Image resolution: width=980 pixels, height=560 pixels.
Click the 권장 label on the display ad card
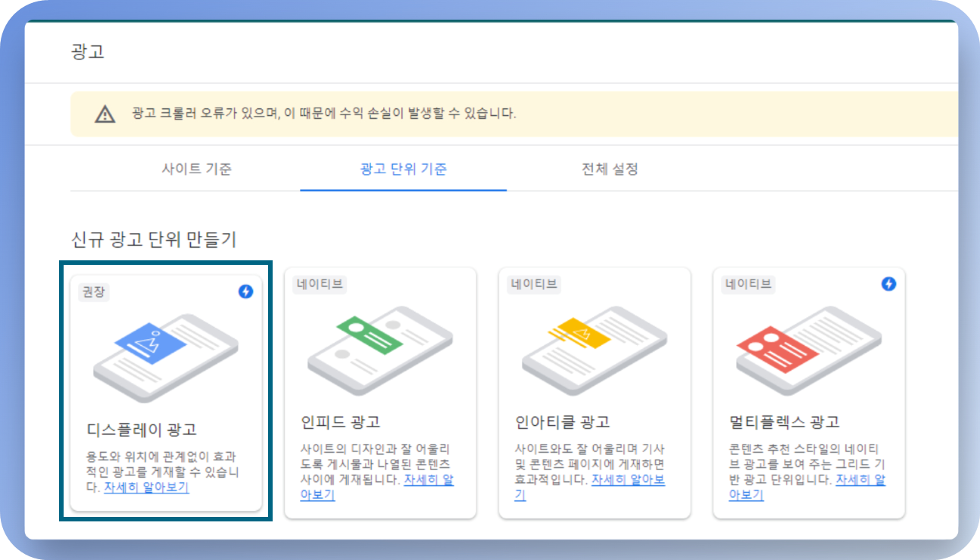coord(94,292)
